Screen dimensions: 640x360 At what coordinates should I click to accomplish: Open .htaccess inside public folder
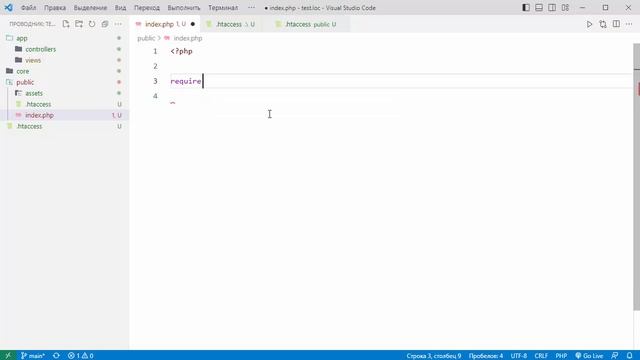(x=64, y=104)
